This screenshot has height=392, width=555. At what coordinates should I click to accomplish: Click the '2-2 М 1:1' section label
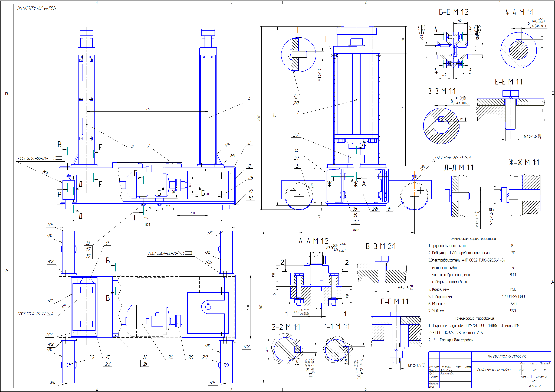(286, 327)
